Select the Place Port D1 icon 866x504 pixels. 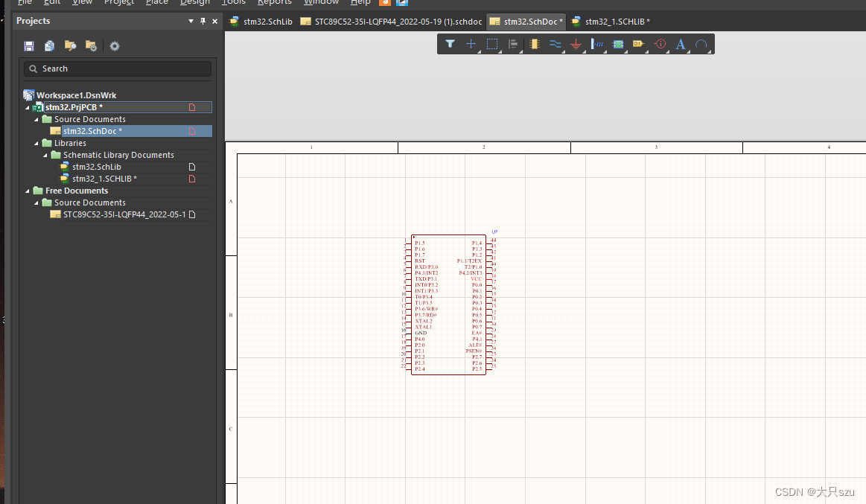pos(638,44)
